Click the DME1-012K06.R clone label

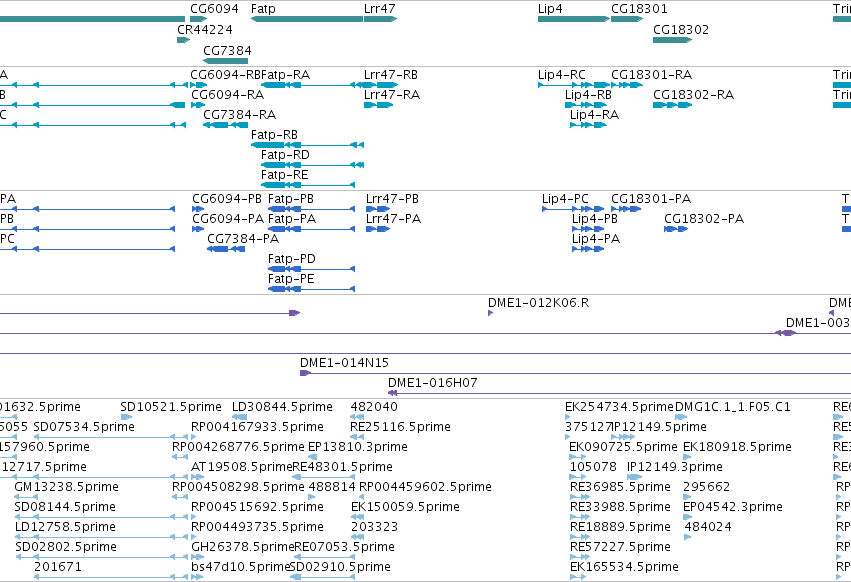click(x=538, y=303)
